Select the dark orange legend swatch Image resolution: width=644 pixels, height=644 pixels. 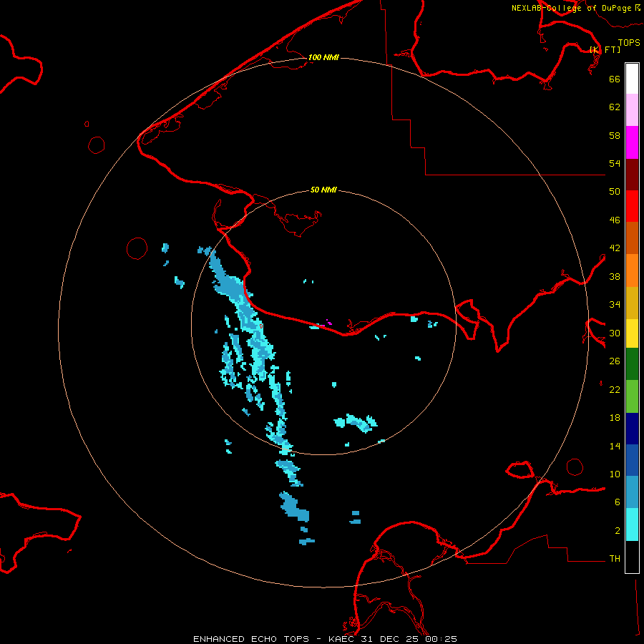[x=632, y=238]
